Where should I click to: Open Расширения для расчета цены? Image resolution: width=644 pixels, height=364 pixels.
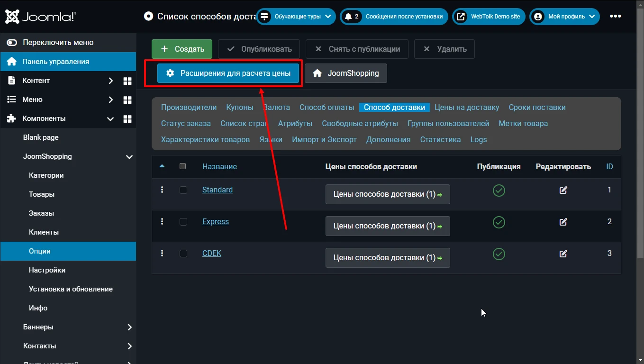[x=228, y=73]
